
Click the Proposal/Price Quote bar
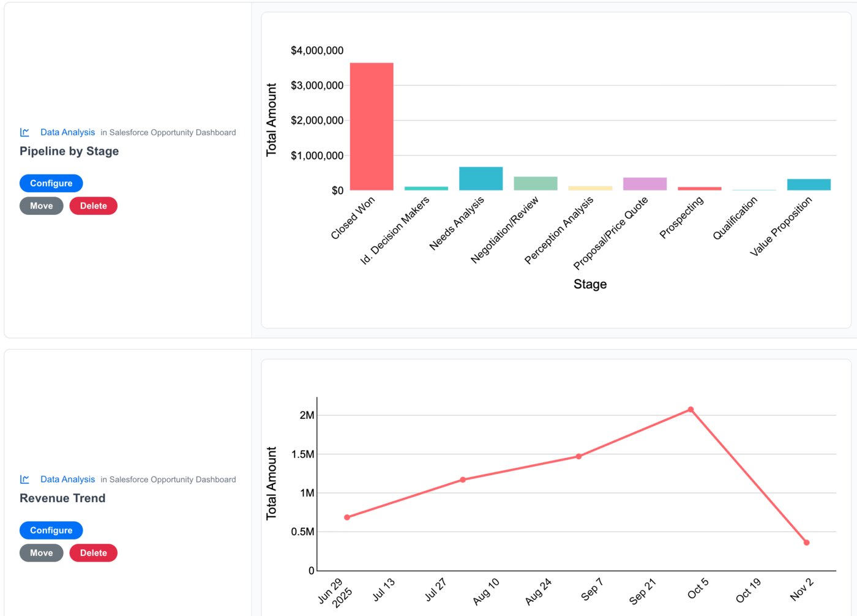pos(645,182)
